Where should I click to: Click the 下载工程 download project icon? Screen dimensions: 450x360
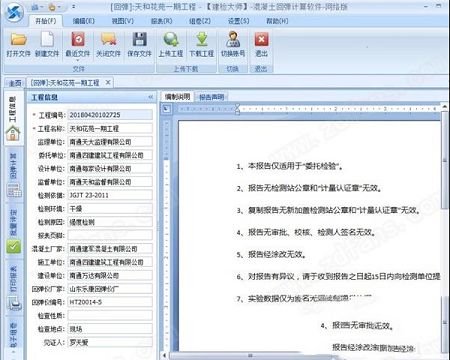[x=202, y=39]
